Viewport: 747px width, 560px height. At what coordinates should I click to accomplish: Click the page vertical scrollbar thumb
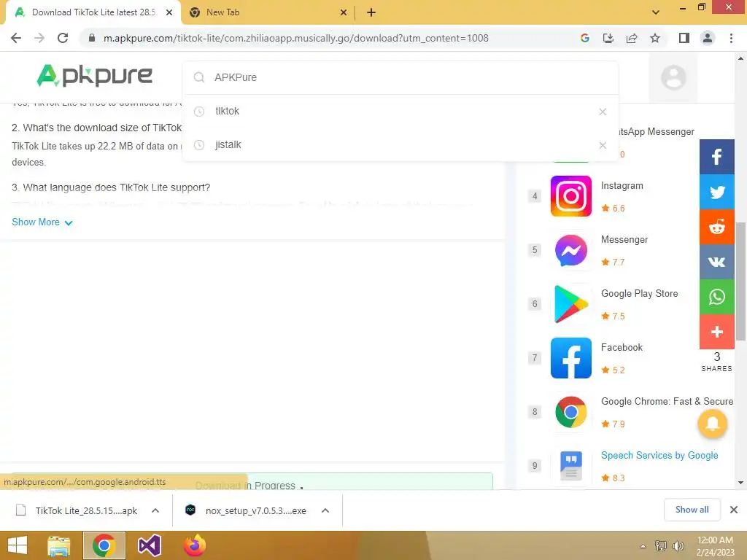(x=741, y=281)
